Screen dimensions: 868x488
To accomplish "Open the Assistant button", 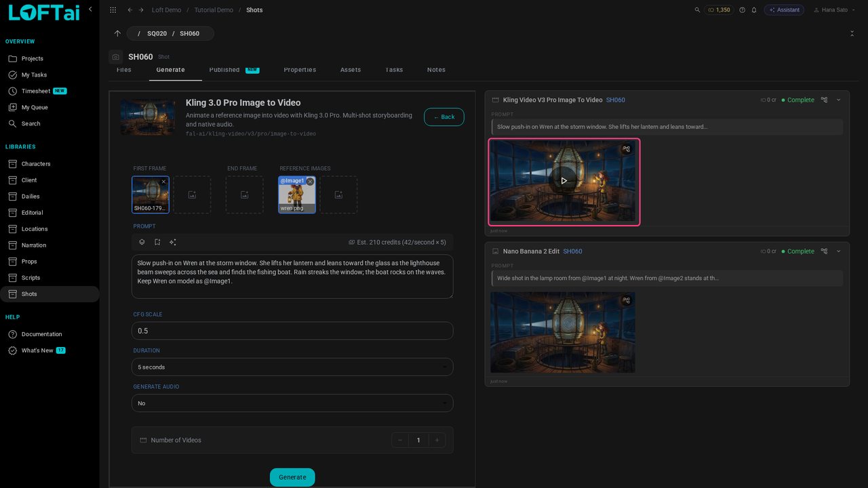I will click(784, 10).
